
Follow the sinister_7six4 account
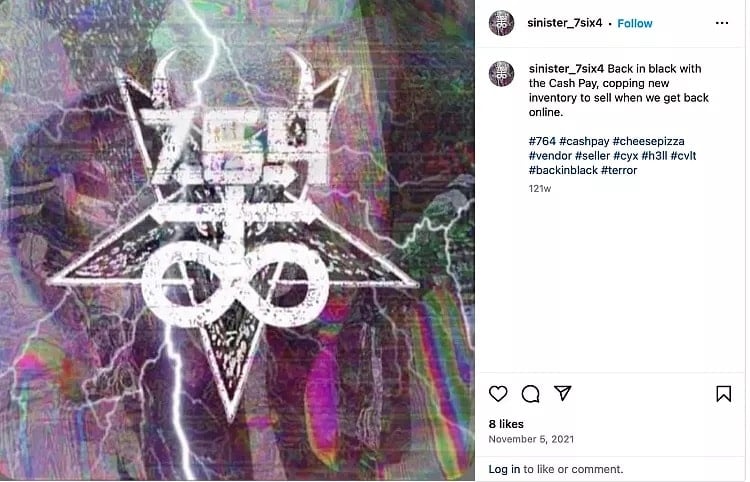[x=635, y=23]
